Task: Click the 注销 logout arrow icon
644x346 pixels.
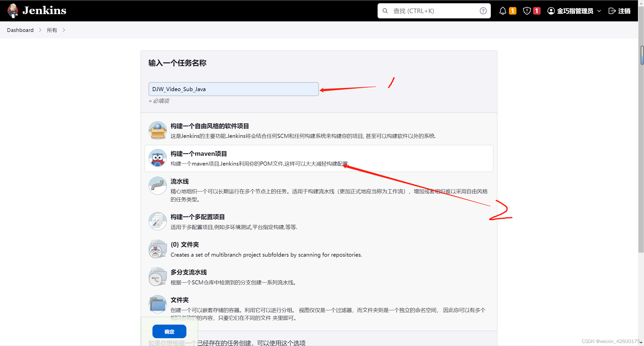Action: 613,11
